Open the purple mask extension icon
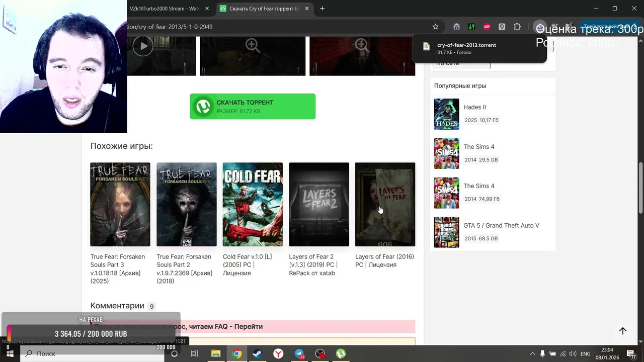Viewport: 644px width, 362px height. (457, 27)
